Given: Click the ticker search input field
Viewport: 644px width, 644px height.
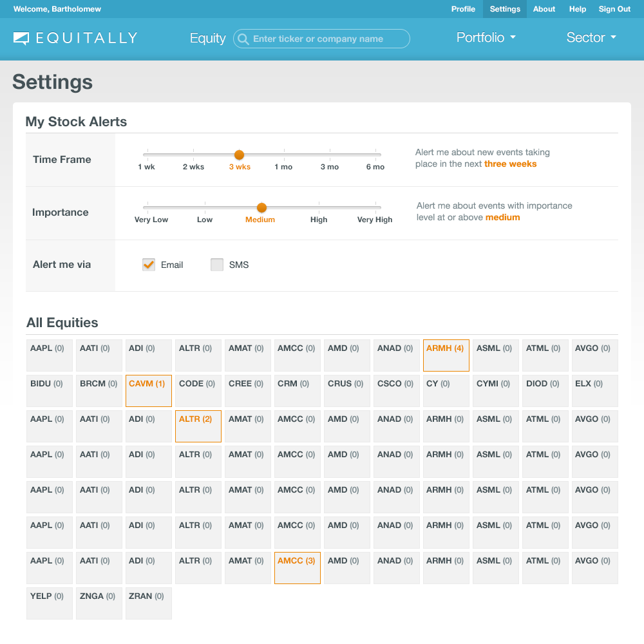Looking at the screenshot, I should [x=328, y=39].
